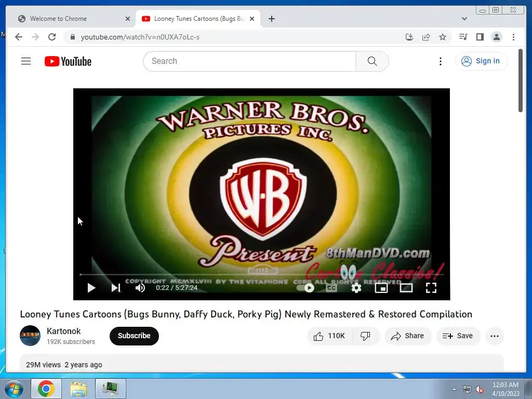Go back to the previous page
Image resolution: width=532 pixels, height=399 pixels.
point(19,37)
